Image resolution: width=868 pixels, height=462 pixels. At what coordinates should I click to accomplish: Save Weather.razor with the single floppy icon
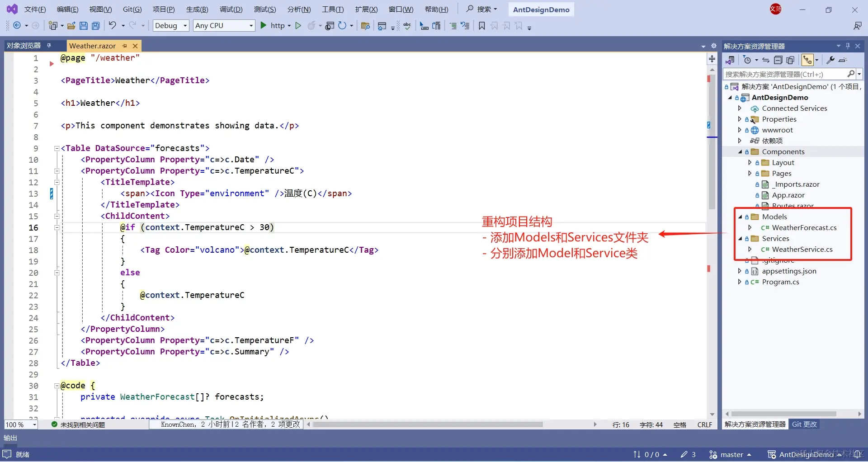pyautogui.click(x=84, y=26)
